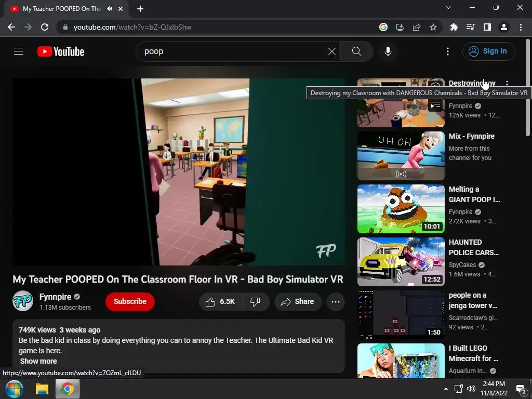Mute the tab via speaker icon

[109, 9]
